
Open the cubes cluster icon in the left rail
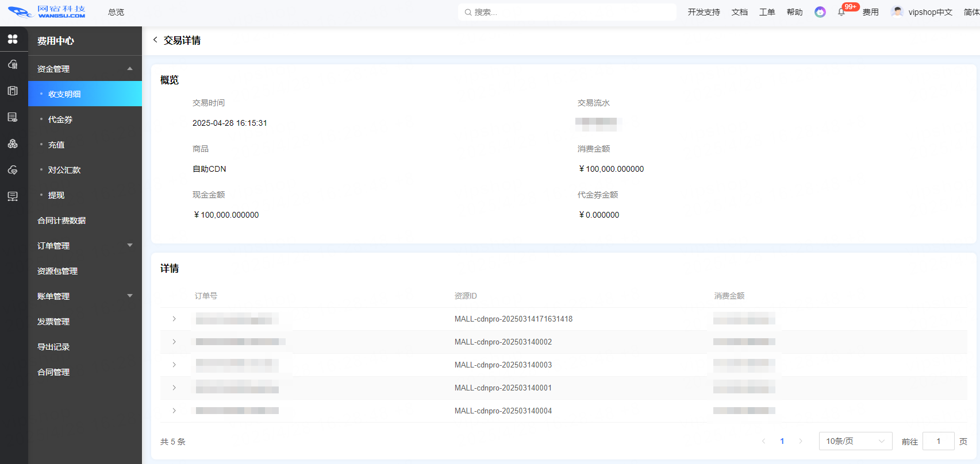click(x=13, y=144)
